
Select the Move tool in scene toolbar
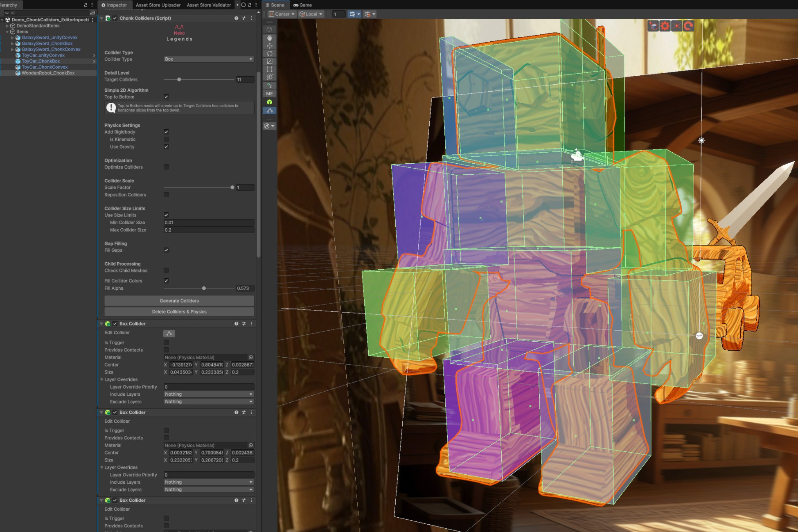pyautogui.click(x=269, y=46)
